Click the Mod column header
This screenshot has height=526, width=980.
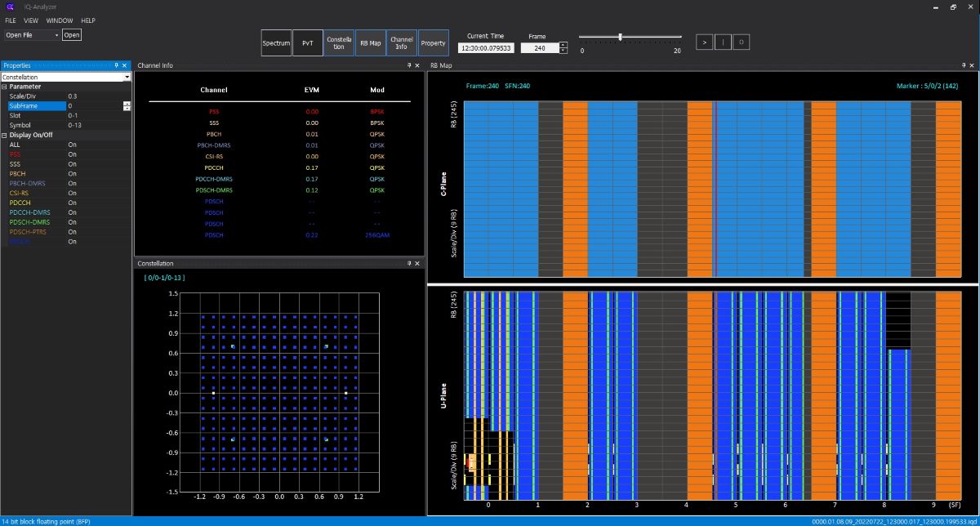(376, 90)
